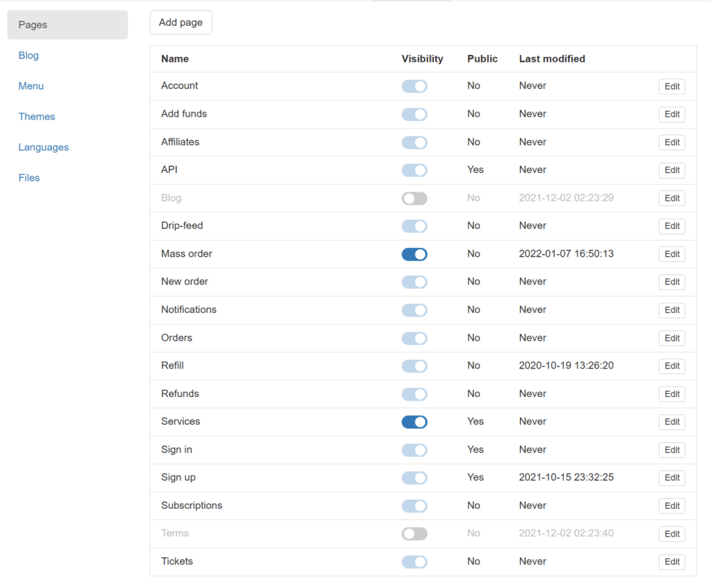The width and height of the screenshot is (711, 588).
Task: Navigate to the Languages section
Action: tap(44, 147)
